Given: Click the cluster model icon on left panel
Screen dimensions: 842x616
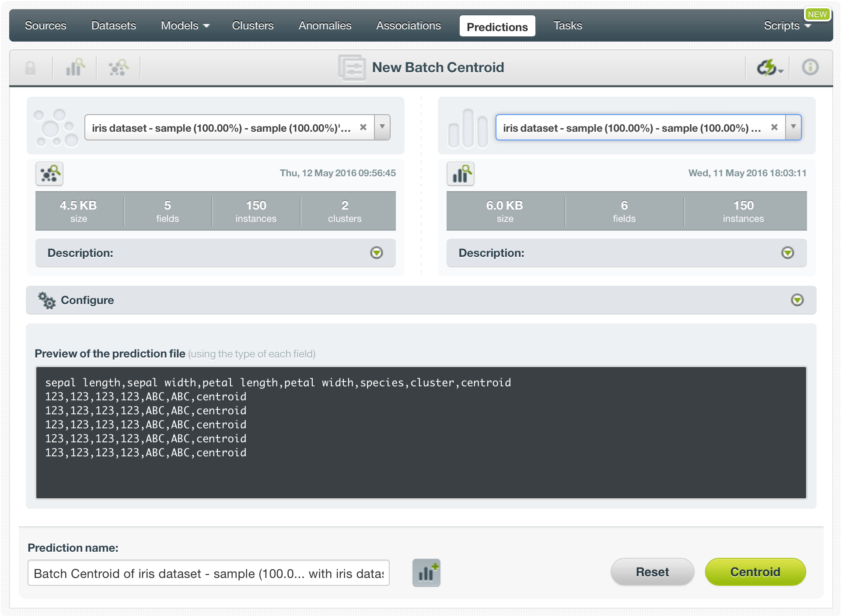Looking at the screenshot, I should tap(50, 173).
